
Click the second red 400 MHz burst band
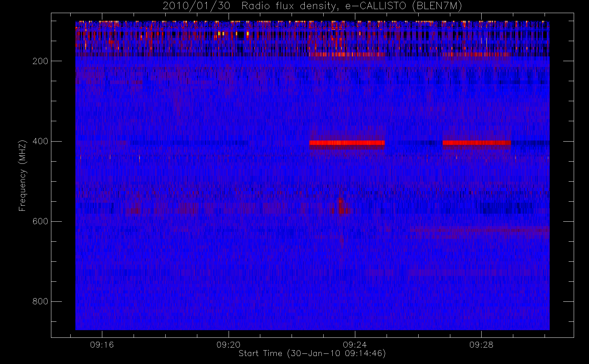coord(477,143)
